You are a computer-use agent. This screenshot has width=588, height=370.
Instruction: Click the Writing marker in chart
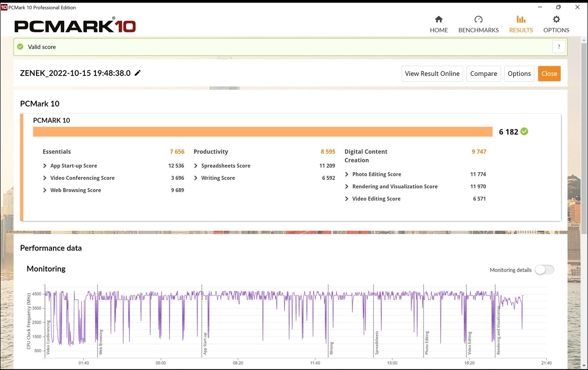click(x=331, y=348)
